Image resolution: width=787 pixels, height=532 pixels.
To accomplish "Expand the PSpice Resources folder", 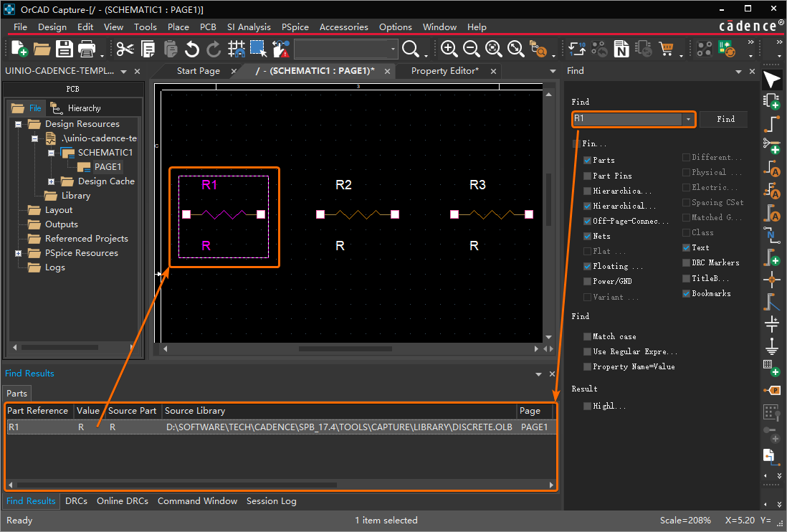I will [x=18, y=253].
